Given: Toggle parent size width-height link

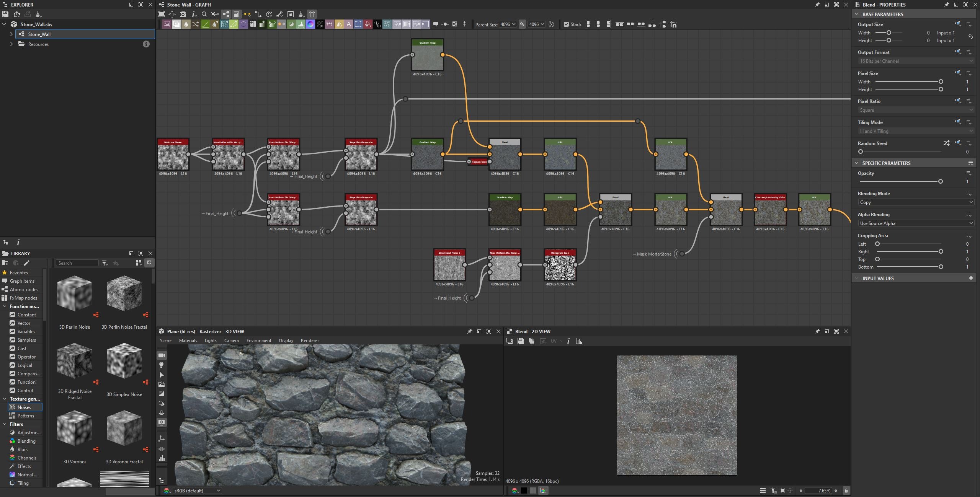Looking at the screenshot, I should tap(522, 24).
